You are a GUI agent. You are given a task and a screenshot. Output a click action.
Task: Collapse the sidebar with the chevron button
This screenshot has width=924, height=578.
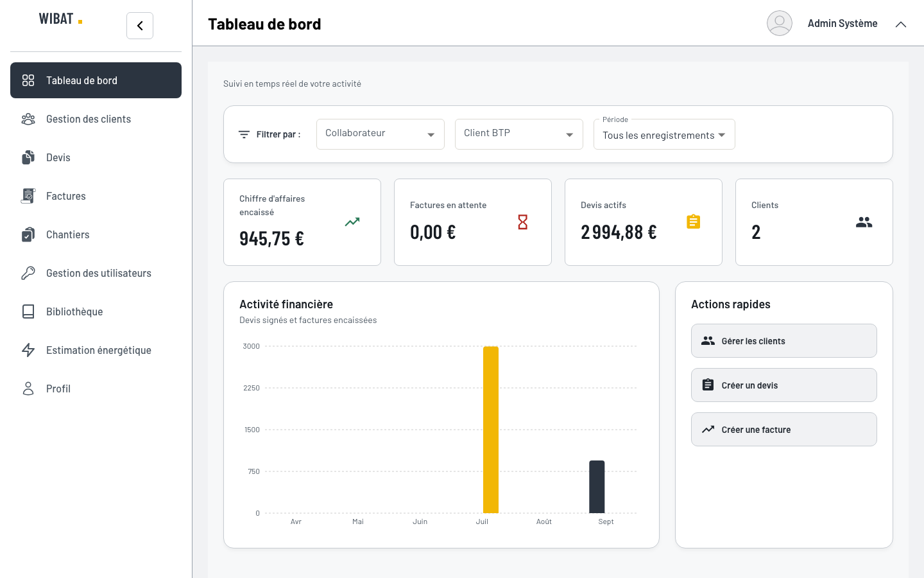click(x=140, y=26)
